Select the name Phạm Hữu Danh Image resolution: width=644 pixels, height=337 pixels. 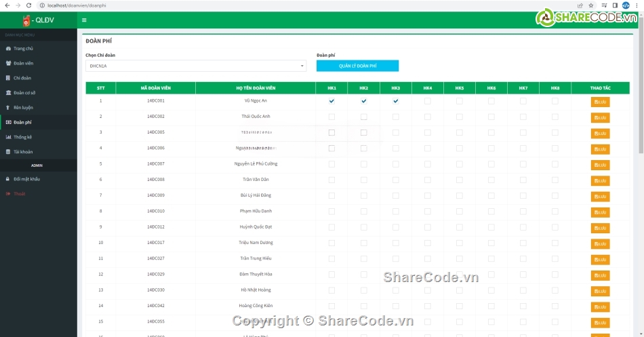pyautogui.click(x=256, y=211)
